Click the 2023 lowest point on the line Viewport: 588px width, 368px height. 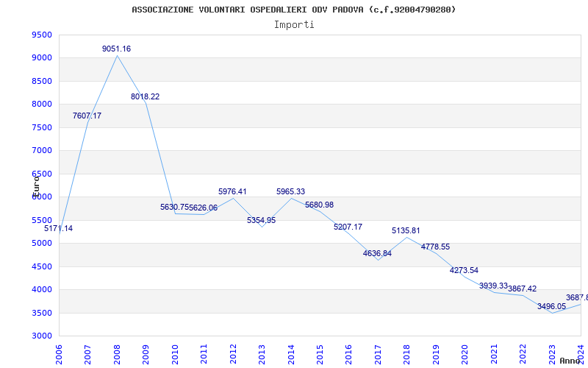552,314
